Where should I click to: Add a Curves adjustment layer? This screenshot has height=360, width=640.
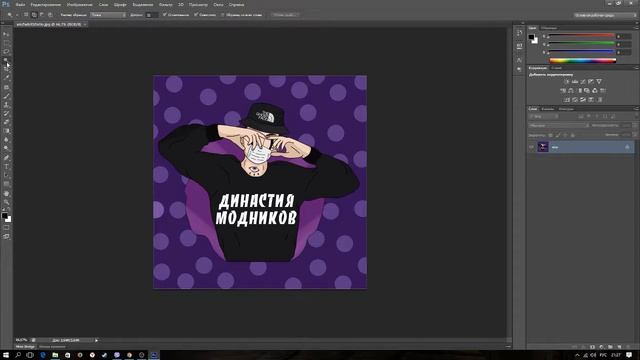[583, 82]
